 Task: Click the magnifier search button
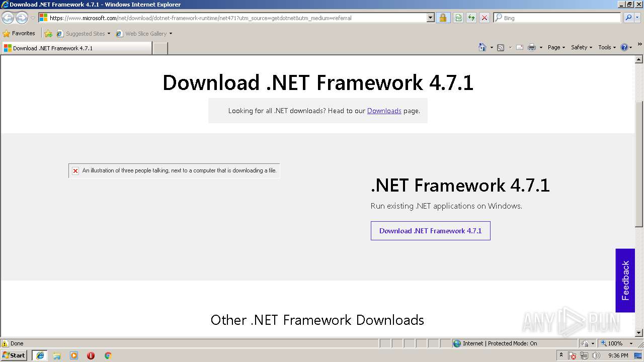tap(628, 18)
